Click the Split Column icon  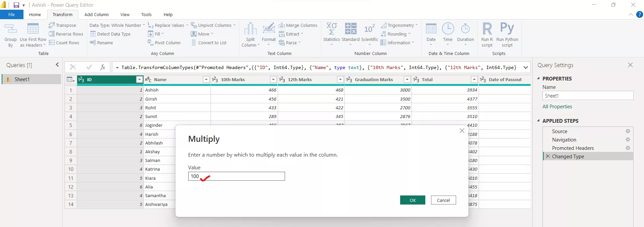click(250, 29)
